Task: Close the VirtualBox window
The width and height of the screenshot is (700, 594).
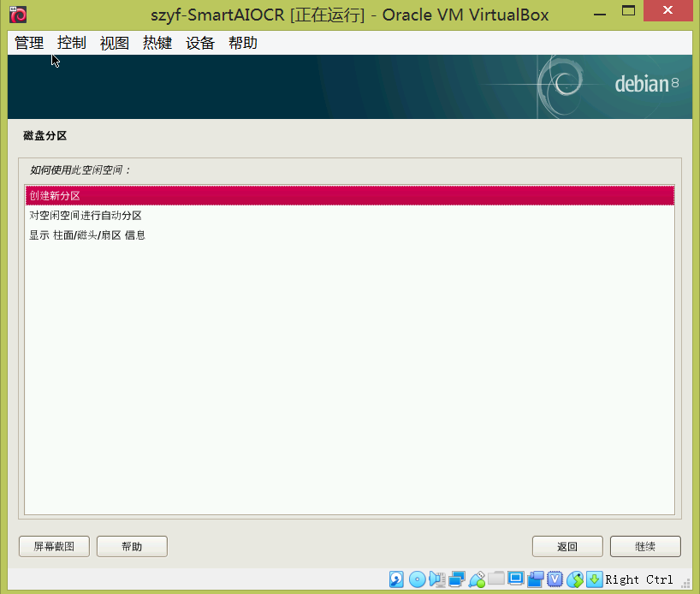Action: tap(667, 11)
